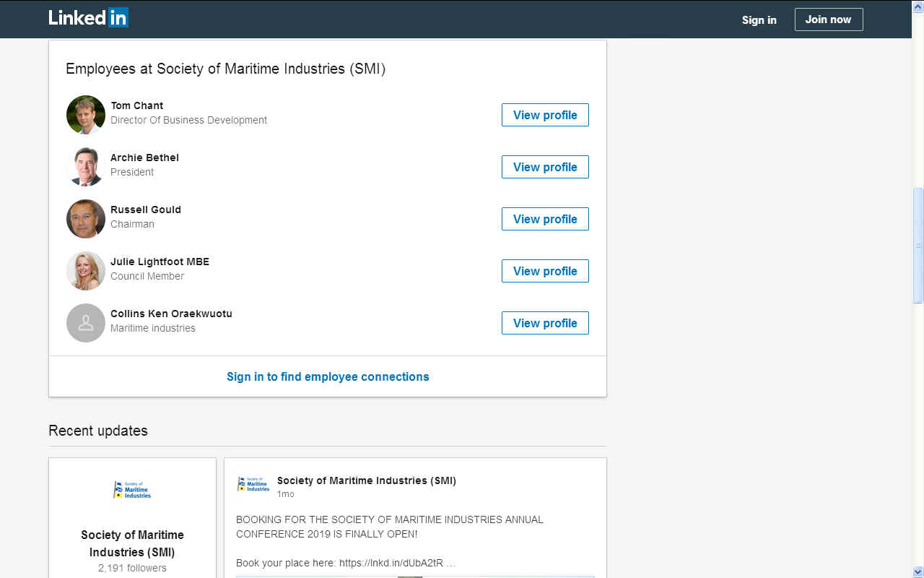Click the Recent updates heading
The image size is (924, 578).
click(x=98, y=431)
